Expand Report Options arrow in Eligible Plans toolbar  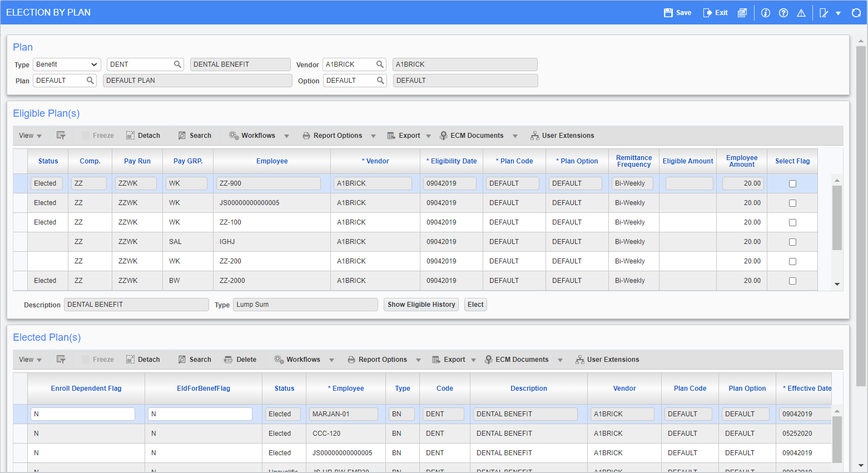[x=374, y=136]
